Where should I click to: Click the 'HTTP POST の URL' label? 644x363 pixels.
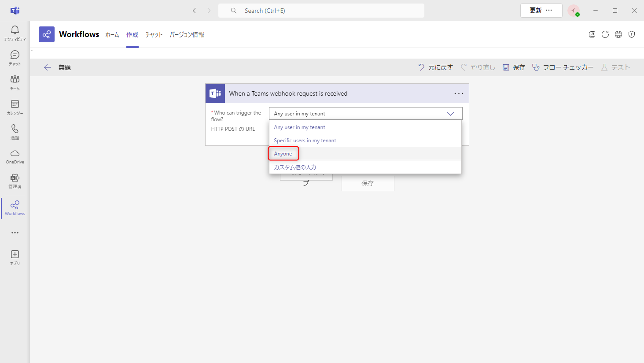(233, 129)
